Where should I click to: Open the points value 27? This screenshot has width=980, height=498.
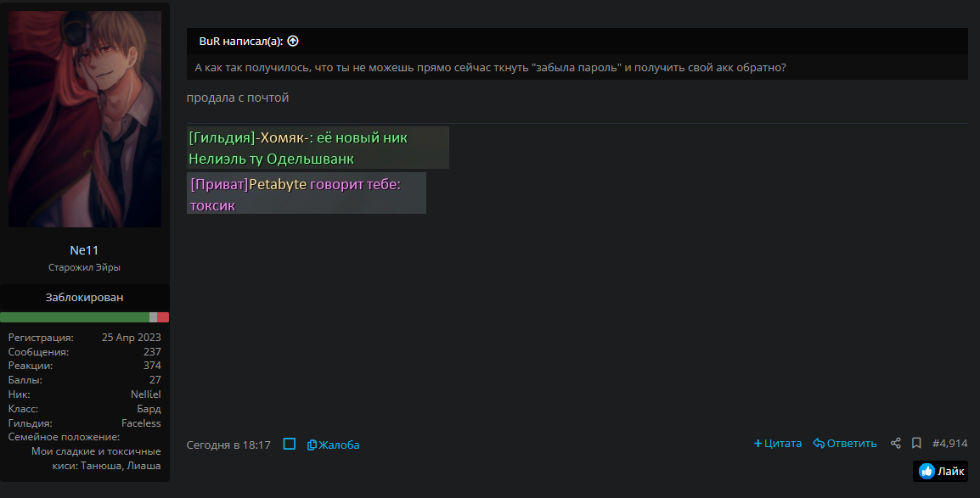point(155,380)
